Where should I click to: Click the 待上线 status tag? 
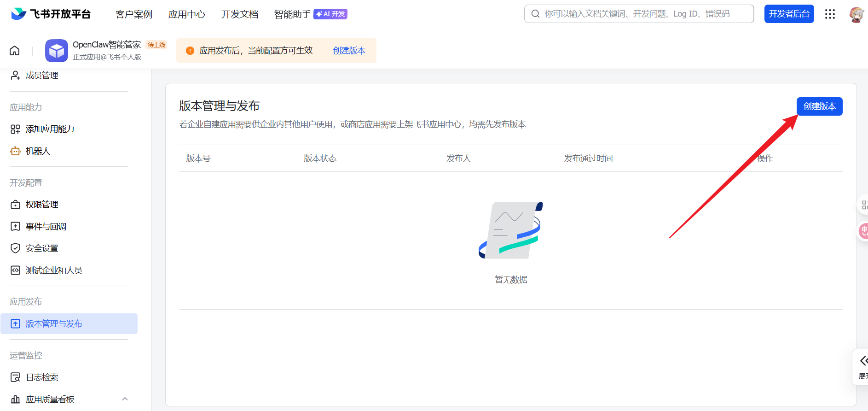(156, 45)
